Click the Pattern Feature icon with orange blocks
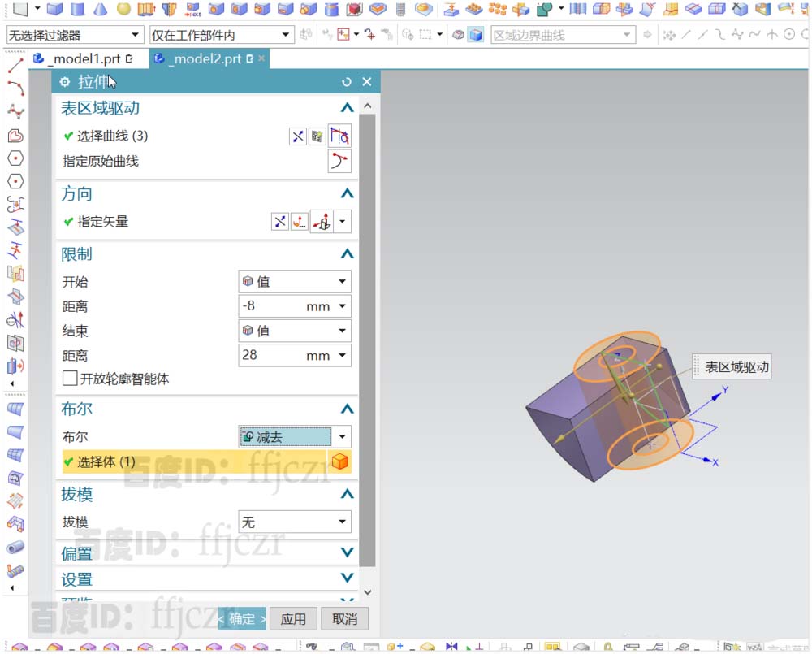The height and width of the screenshot is (654, 812). (x=498, y=9)
